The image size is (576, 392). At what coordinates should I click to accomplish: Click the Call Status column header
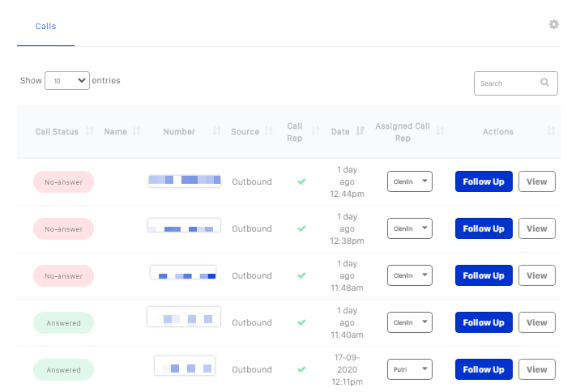[57, 131]
